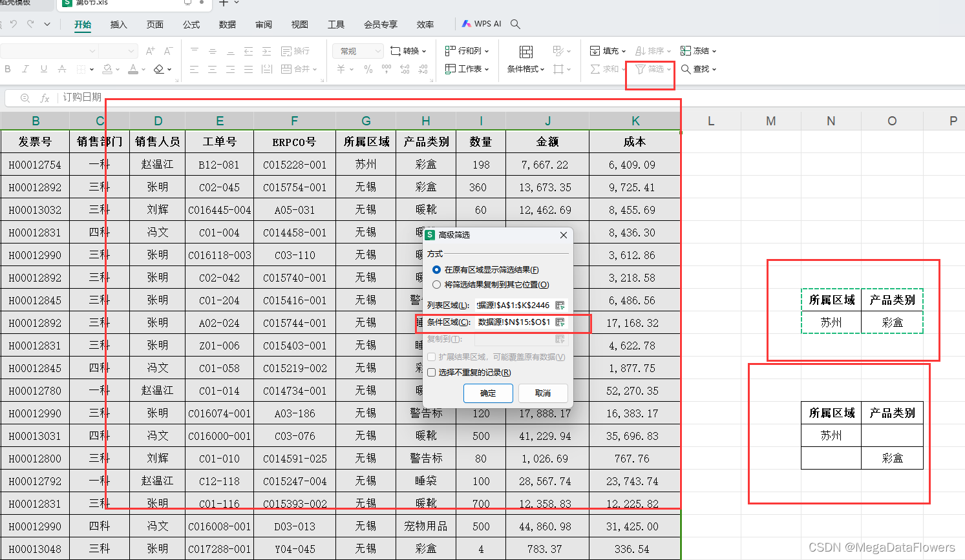Viewport: 965px width, 560px height.
Task: Check the 选择不重复的记录 checkbox
Action: pos(432,373)
